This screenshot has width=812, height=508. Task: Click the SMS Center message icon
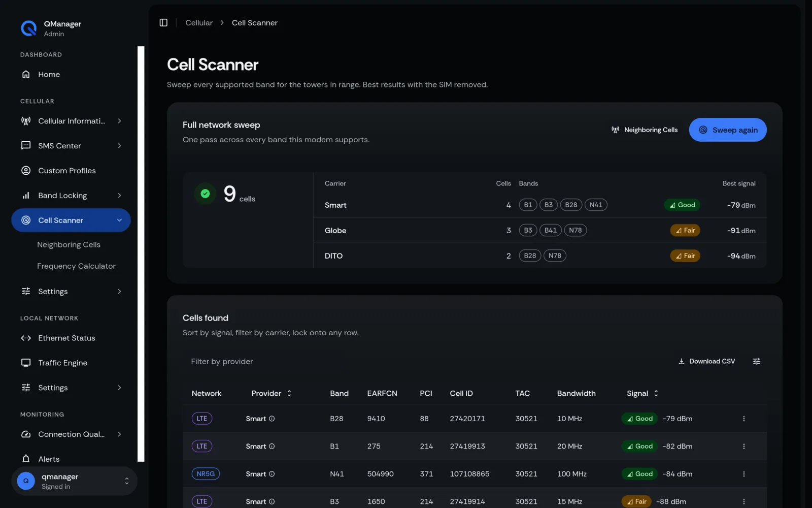pos(26,146)
